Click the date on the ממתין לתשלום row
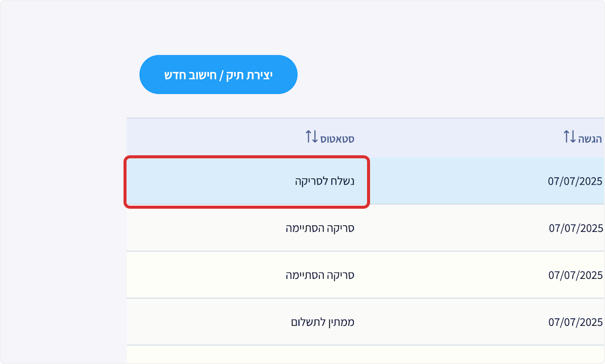Image resolution: width=605 pixels, height=364 pixels. [575, 322]
